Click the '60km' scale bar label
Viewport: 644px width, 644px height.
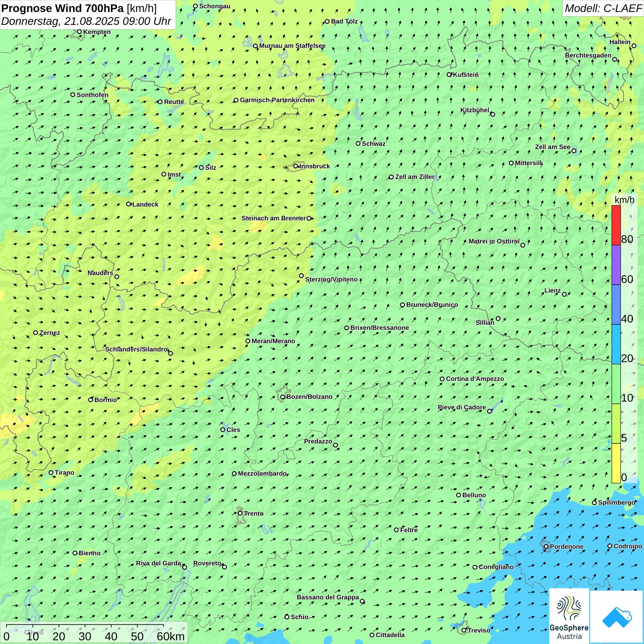[171, 637]
